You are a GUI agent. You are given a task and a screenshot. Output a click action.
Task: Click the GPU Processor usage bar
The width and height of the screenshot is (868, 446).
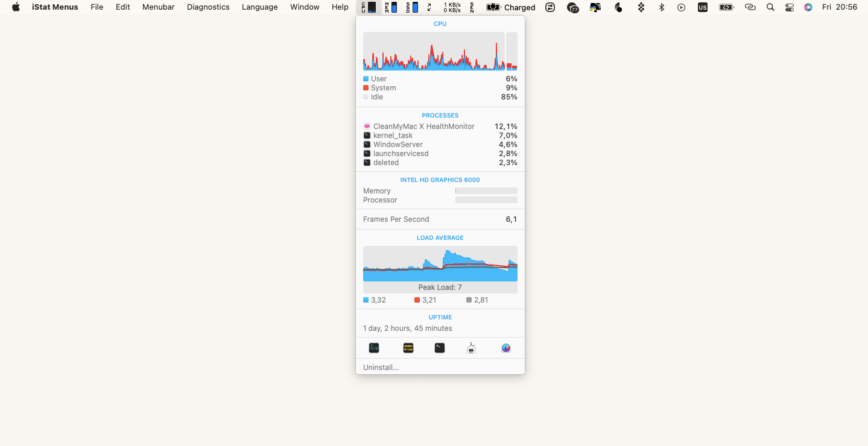pos(486,200)
